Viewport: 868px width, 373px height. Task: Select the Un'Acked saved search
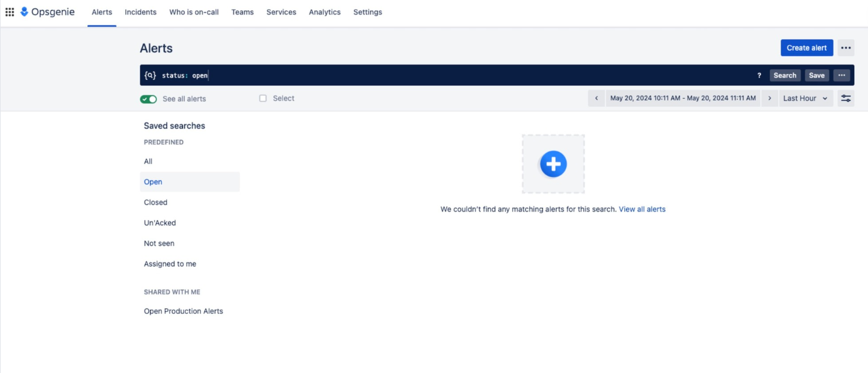tap(190, 223)
